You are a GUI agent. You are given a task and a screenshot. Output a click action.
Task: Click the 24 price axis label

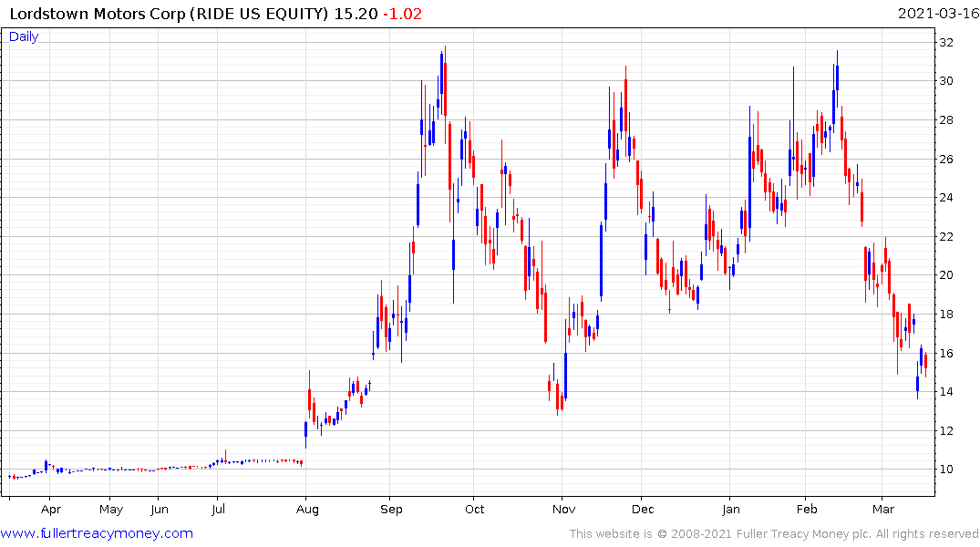point(946,198)
